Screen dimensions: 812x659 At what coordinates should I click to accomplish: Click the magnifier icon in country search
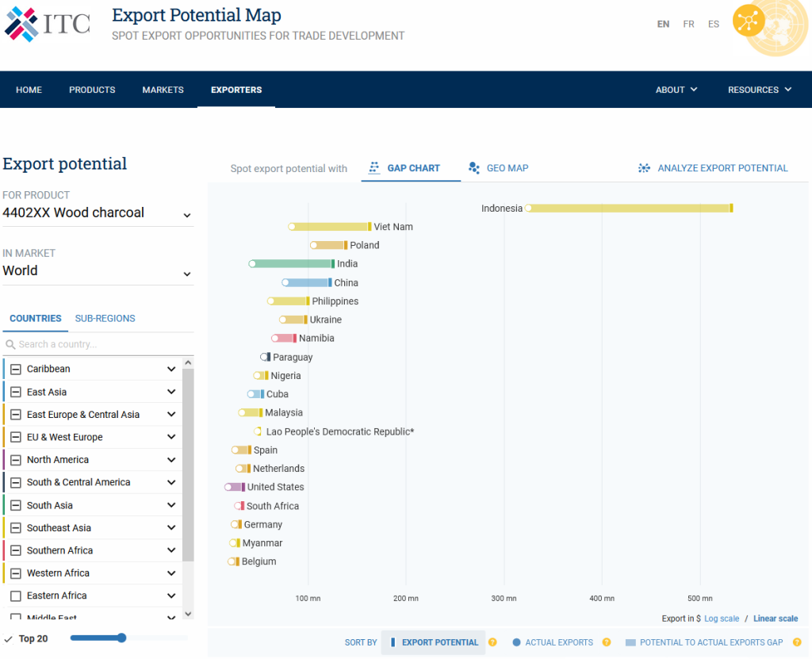11,343
